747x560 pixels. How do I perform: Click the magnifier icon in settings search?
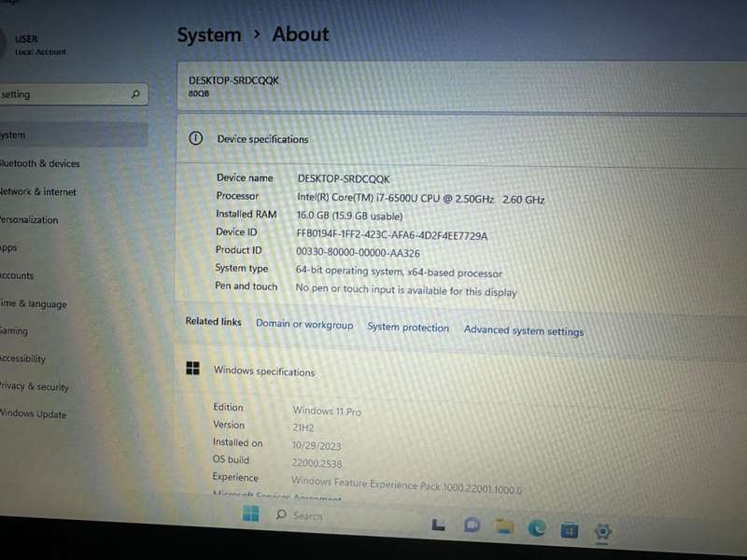coord(135,94)
